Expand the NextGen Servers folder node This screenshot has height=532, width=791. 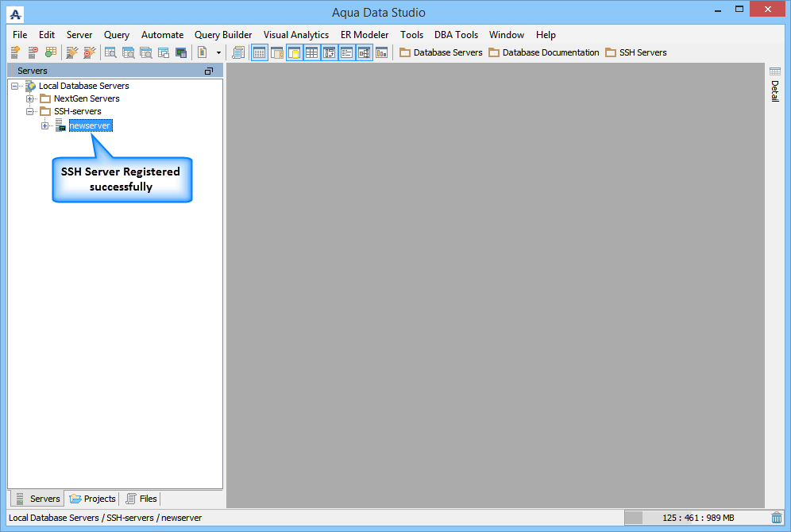pos(29,98)
